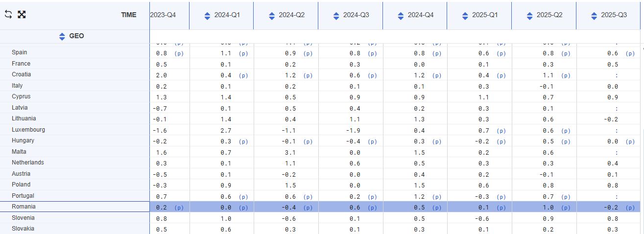Sort by 2024-Q1 column arrows

tap(207, 16)
